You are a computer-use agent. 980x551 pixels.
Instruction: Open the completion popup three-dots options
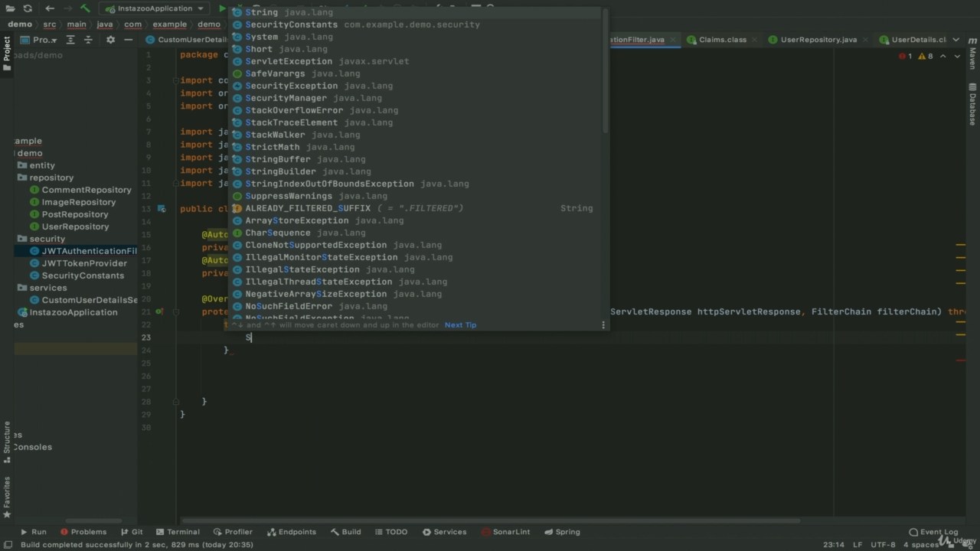pyautogui.click(x=603, y=324)
